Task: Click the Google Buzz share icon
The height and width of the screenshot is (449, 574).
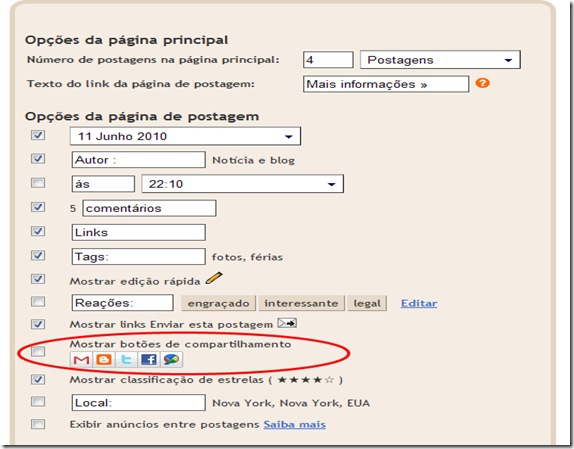Action: pos(171,360)
